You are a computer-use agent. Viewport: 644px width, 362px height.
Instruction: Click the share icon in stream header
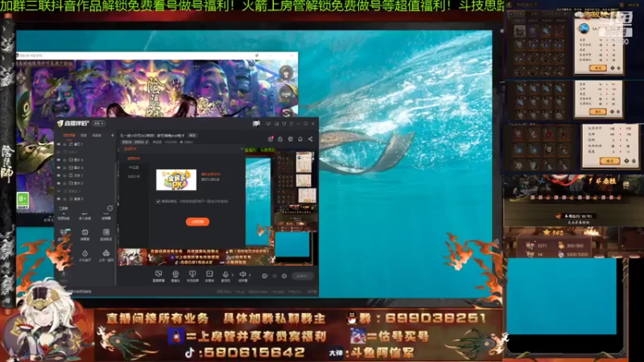pos(311,138)
